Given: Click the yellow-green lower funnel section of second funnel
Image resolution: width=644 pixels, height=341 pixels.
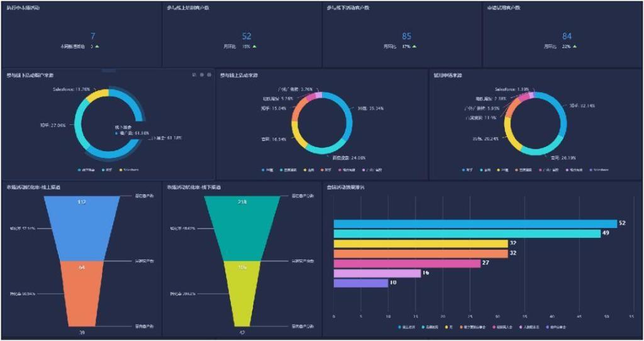Looking at the screenshot, I should (x=242, y=294).
